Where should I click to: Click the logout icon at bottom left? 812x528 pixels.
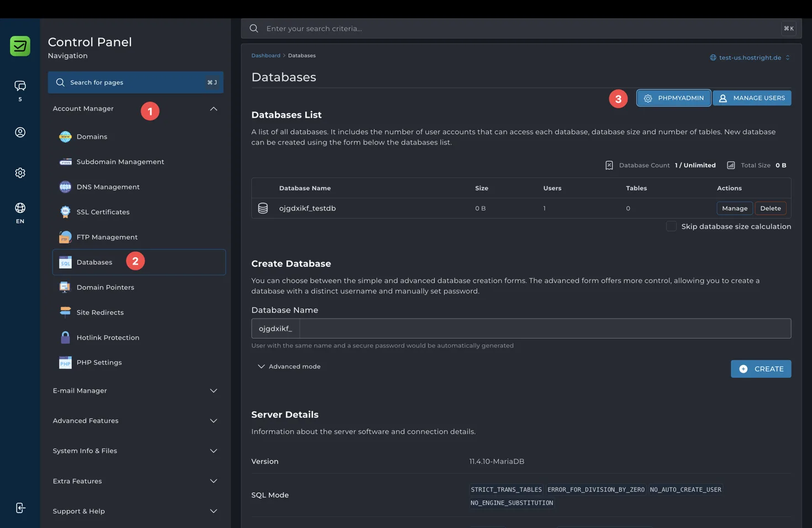click(x=20, y=508)
